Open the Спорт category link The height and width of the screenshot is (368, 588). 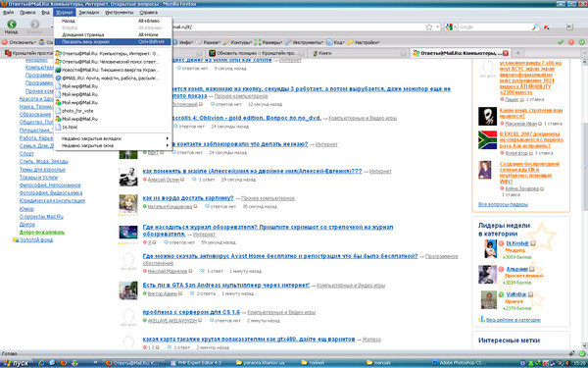pos(26,154)
